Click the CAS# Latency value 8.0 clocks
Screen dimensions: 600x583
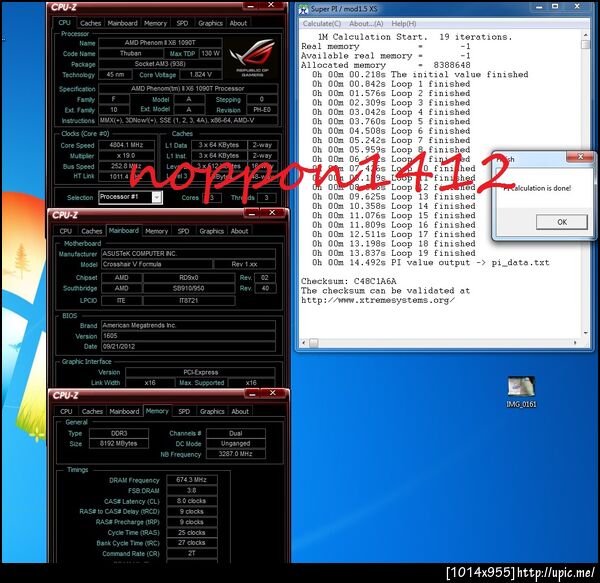pyautogui.click(x=192, y=501)
